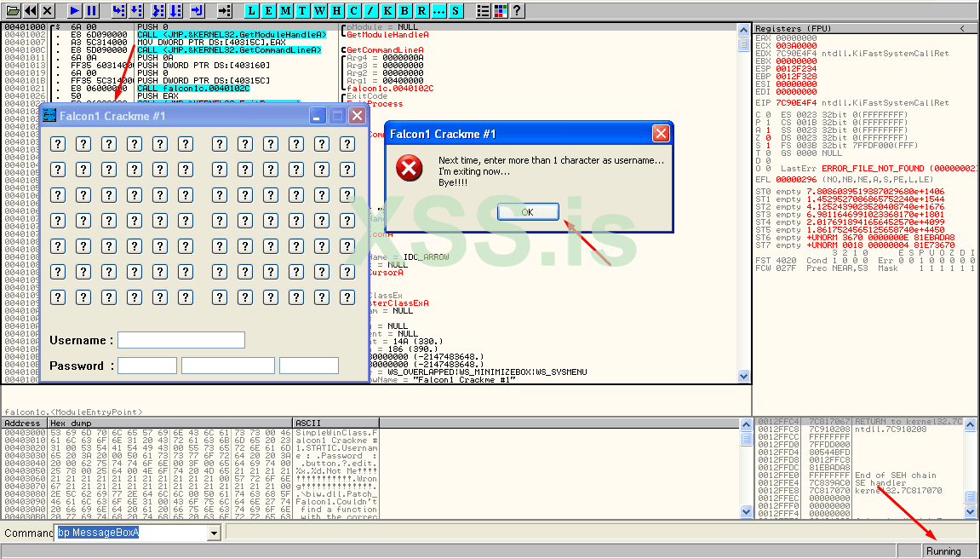The width and height of the screenshot is (980, 559).
Task: Show Threads via the T button
Action: [x=302, y=10]
